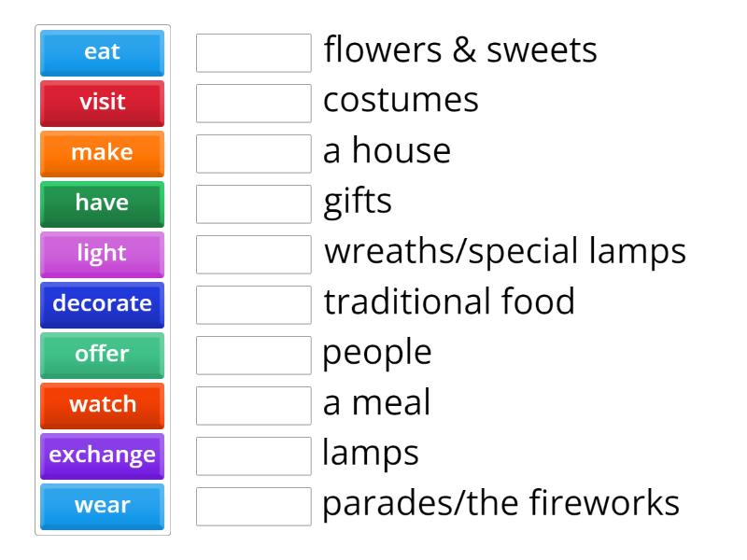Select the answer box next to "a meal"

pos(253,404)
